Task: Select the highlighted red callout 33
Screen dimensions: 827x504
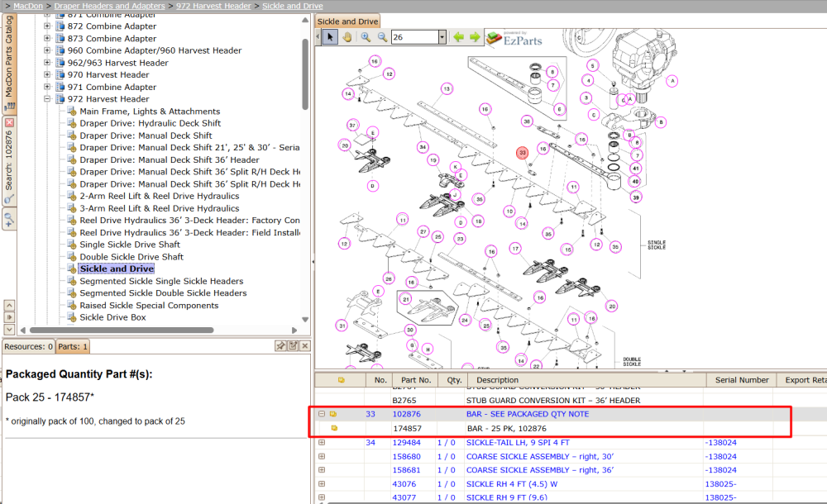Action: pyautogui.click(x=522, y=153)
